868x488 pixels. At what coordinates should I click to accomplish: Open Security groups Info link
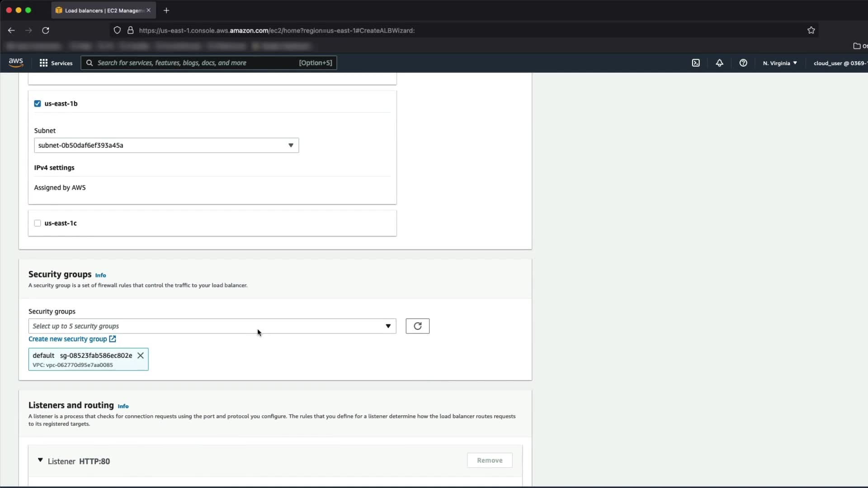pyautogui.click(x=100, y=275)
